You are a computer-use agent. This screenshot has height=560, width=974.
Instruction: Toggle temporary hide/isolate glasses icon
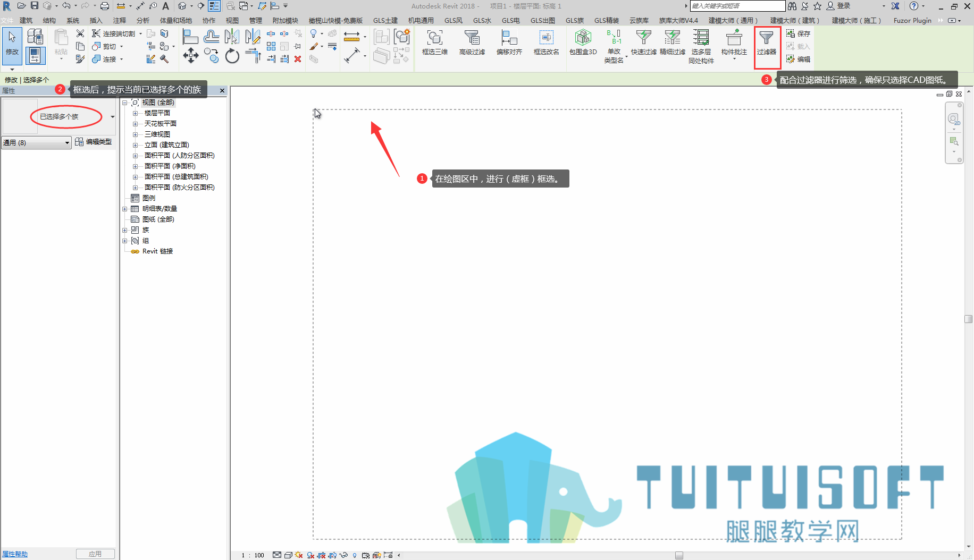click(x=343, y=555)
